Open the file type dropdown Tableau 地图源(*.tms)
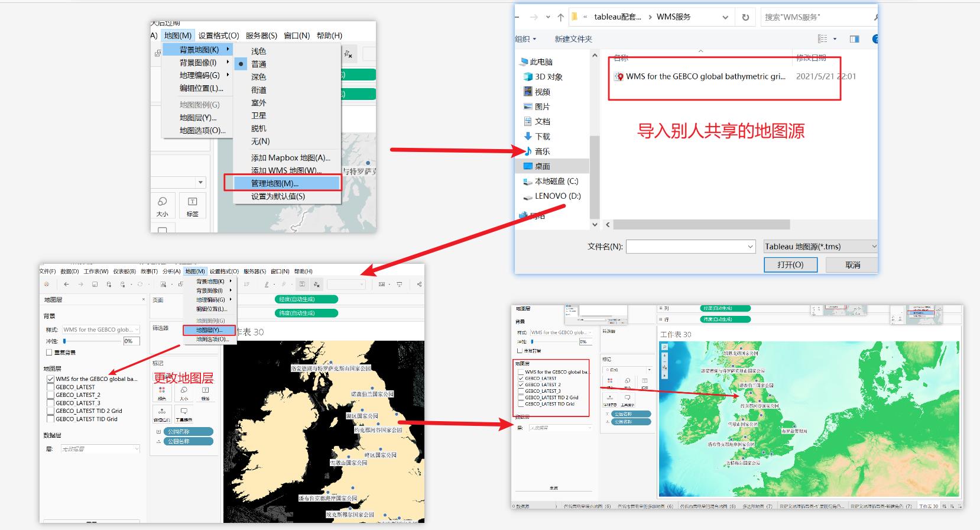The image size is (980, 530). [x=819, y=247]
